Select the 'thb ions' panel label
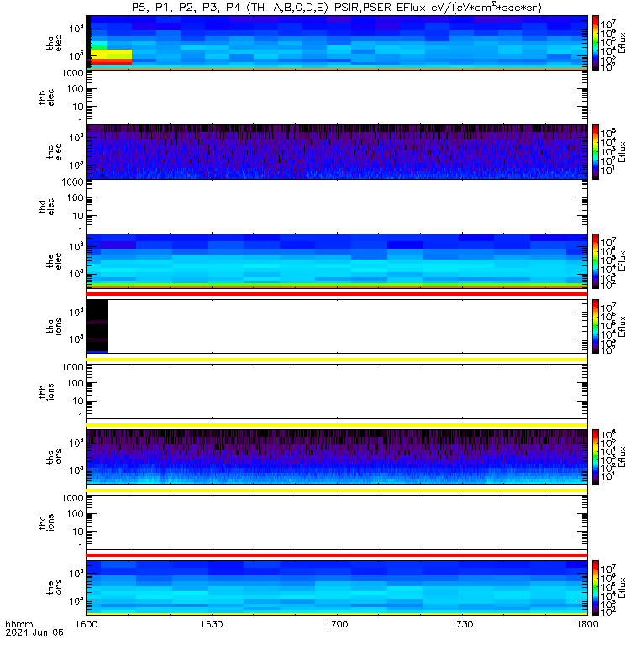Screen dimensions: 630x672 (x=47, y=391)
